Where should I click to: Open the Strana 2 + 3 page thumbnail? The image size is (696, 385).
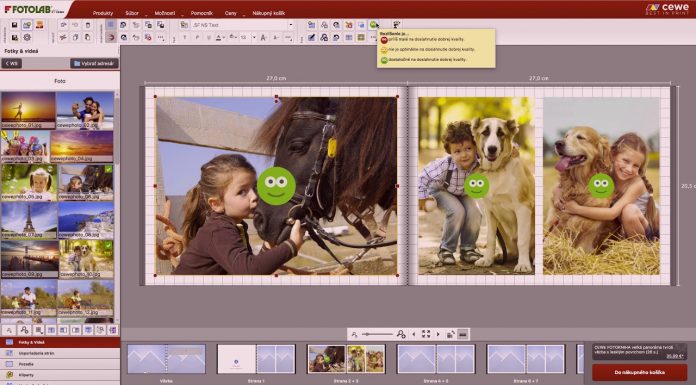tap(346, 359)
